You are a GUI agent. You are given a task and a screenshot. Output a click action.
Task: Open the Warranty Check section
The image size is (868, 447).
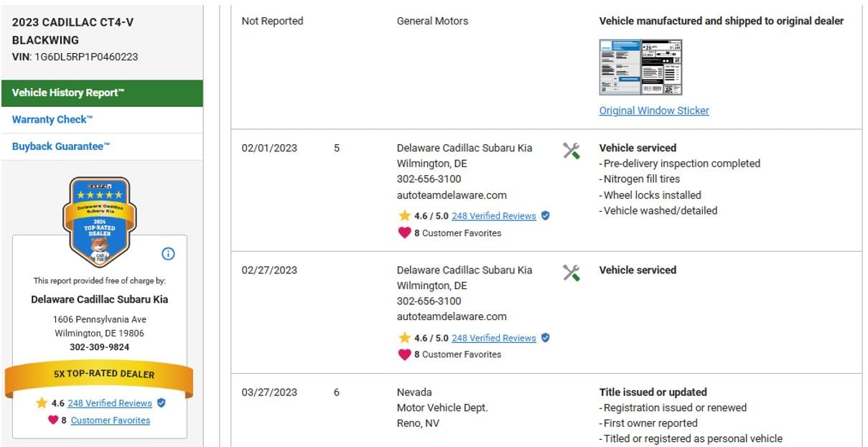[52, 120]
